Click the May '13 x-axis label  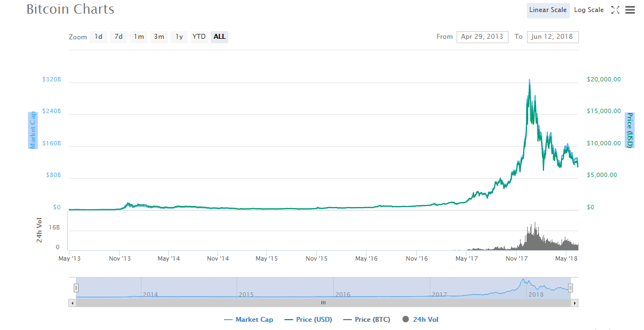point(69,258)
